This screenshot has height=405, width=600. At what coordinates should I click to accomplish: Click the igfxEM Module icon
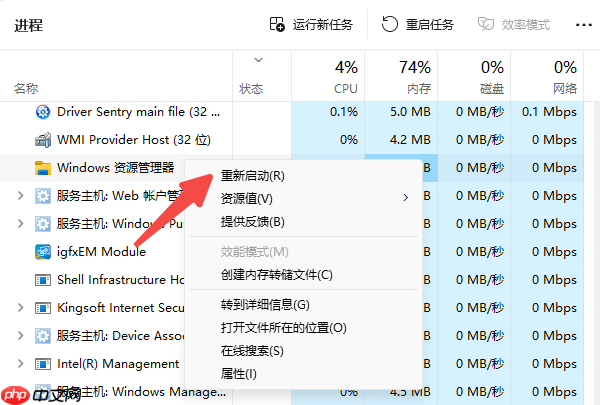tap(43, 252)
